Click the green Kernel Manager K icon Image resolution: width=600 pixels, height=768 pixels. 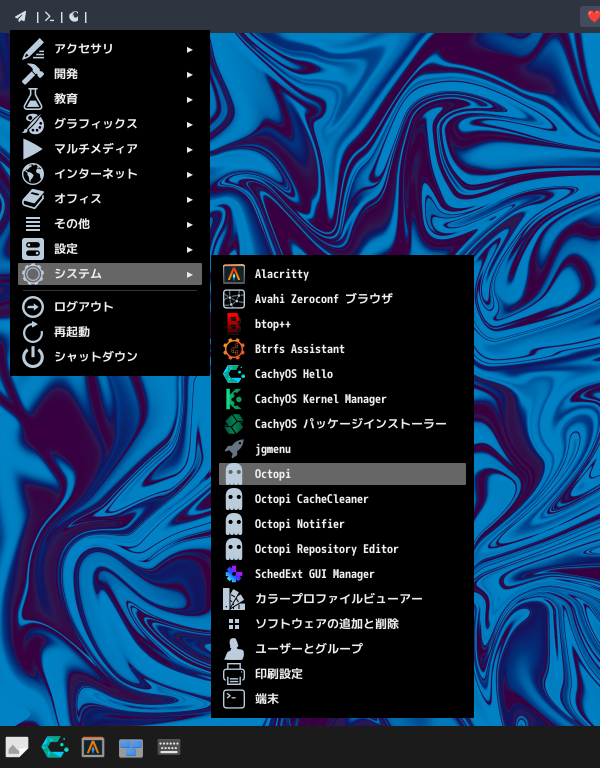pos(234,399)
